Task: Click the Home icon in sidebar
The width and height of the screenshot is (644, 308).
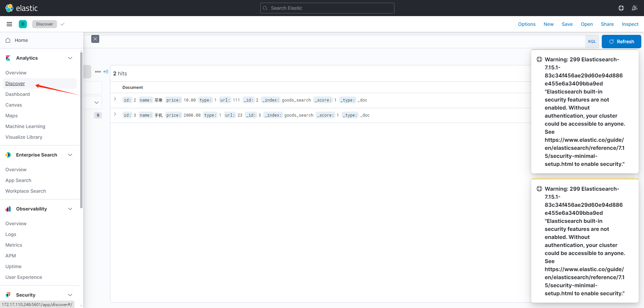Action: [x=8, y=40]
